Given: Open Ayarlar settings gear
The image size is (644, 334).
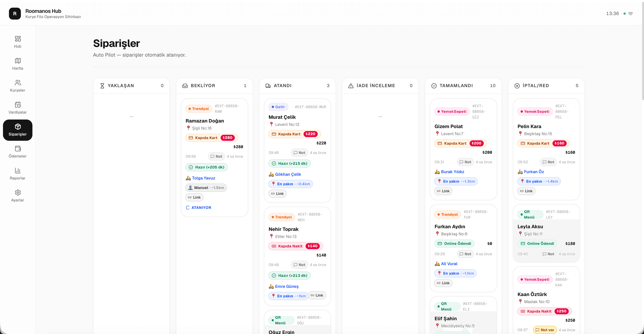Looking at the screenshot, I should [18, 196].
